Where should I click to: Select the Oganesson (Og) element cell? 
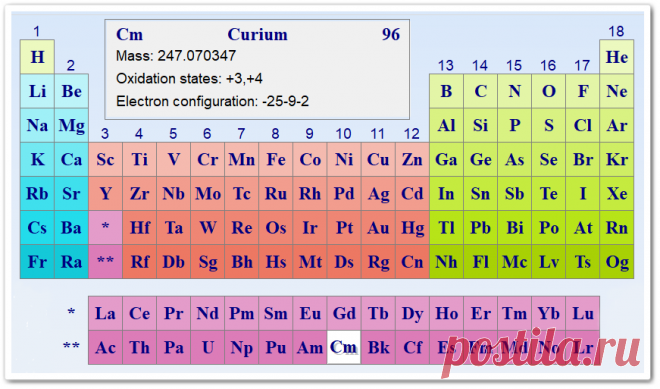click(617, 262)
